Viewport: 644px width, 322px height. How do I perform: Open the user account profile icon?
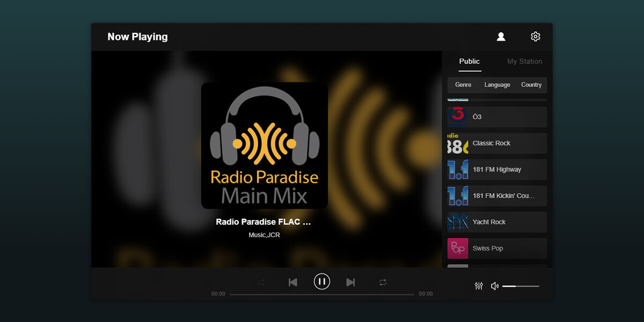click(501, 36)
